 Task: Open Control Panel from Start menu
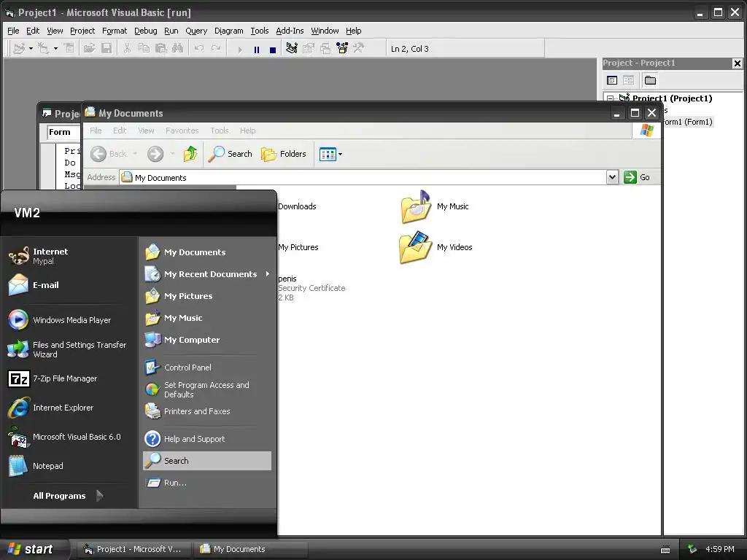click(207, 367)
